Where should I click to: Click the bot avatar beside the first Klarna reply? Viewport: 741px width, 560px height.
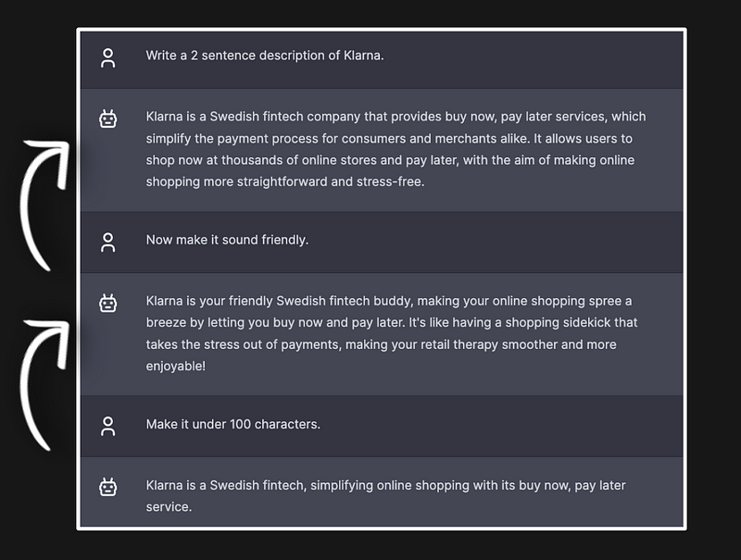tap(108, 118)
